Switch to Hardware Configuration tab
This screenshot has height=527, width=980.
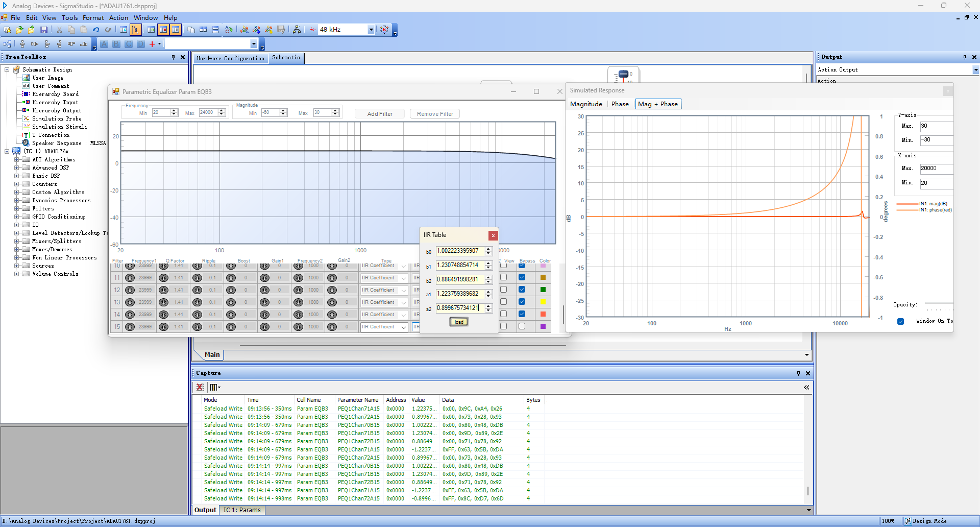[x=230, y=58]
